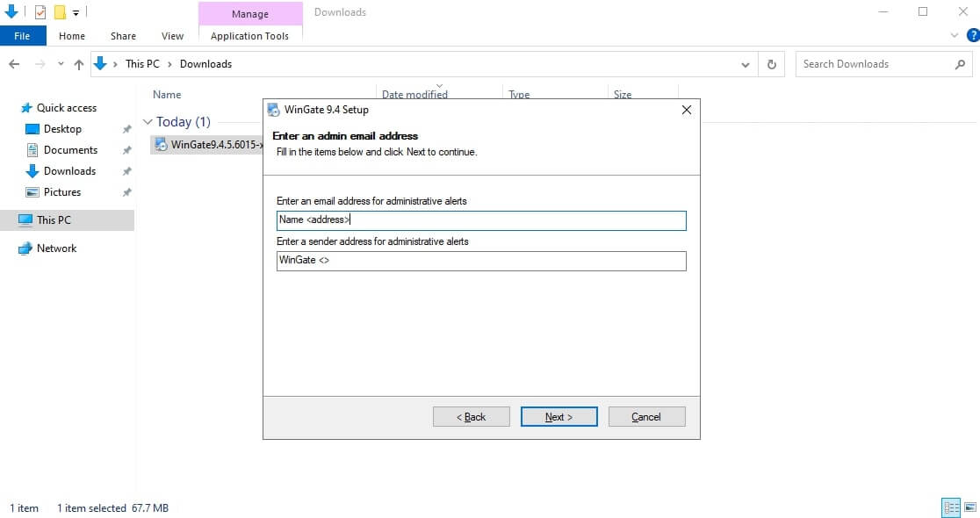Open Explorer Help icon
980x518 pixels.
(972, 36)
